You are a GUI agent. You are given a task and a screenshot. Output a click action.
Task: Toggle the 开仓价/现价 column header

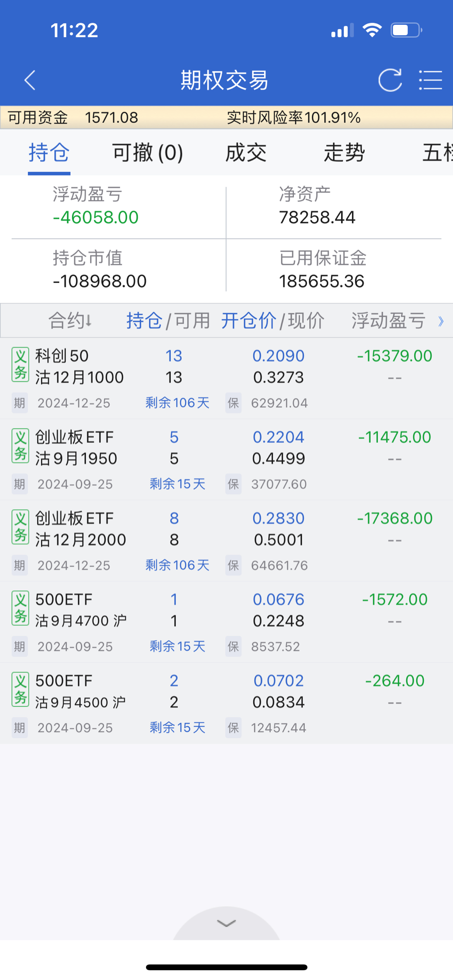coord(273,320)
